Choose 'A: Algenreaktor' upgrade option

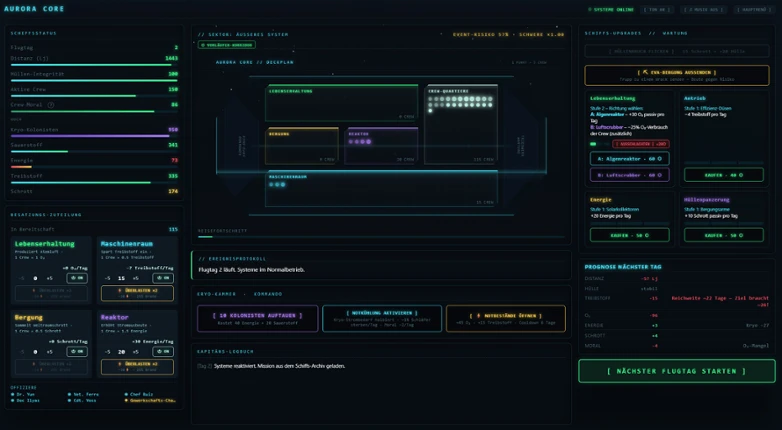[629, 159]
